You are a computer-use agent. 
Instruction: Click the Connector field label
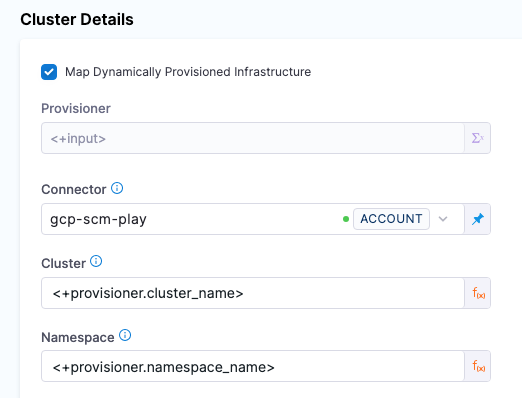click(x=74, y=190)
